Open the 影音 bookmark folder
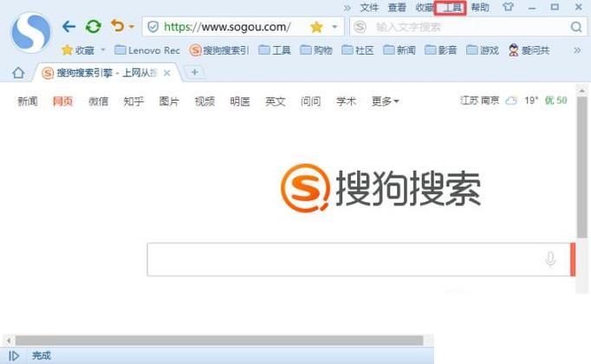Viewport: 591px width, 364px height. tap(440, 50)
